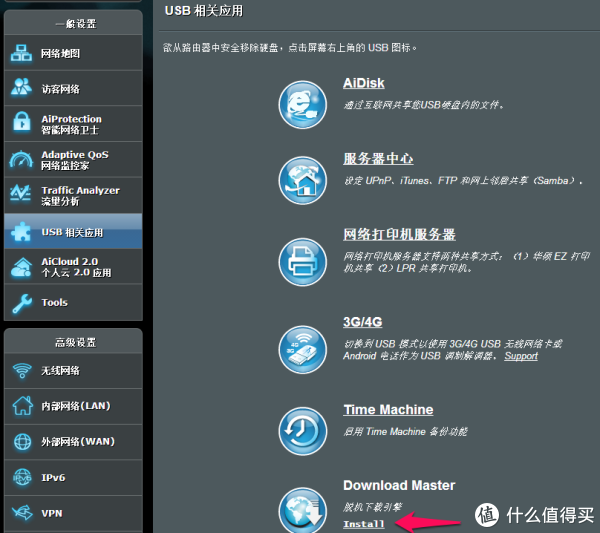Open the 3G/4G link
Image resolution: width=600 pixels, height=533 pixels.
362,322
